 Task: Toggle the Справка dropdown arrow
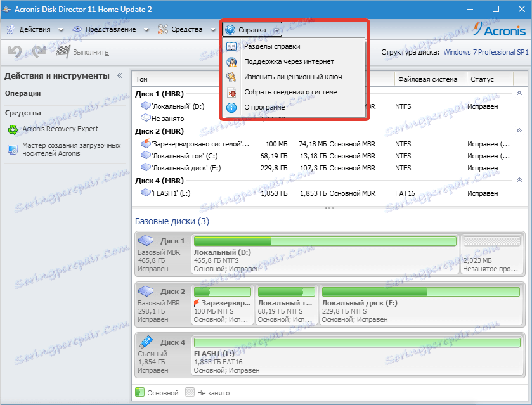click(x=276, y=30)
